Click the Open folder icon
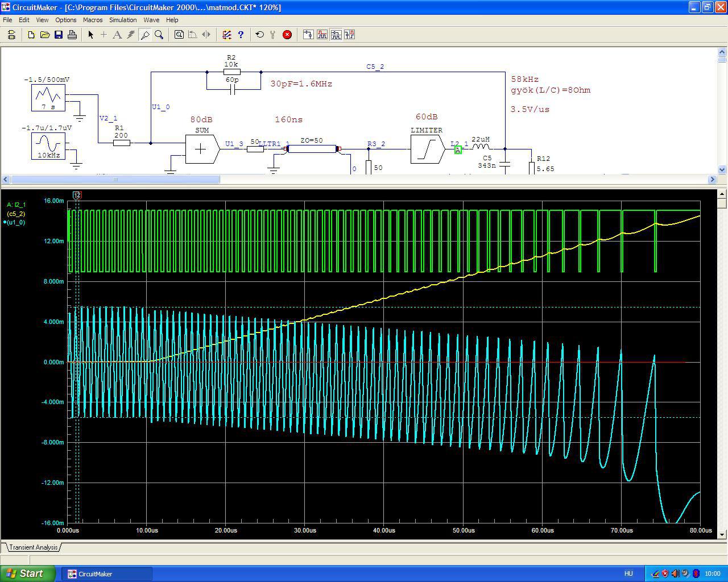 [45, 35]
